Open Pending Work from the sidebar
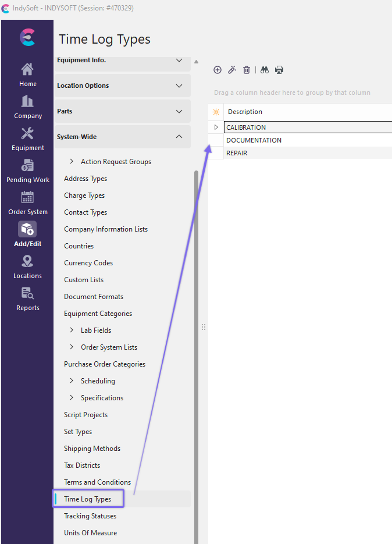The width and height of the screenshot is (392, 544). pos(27,171)
